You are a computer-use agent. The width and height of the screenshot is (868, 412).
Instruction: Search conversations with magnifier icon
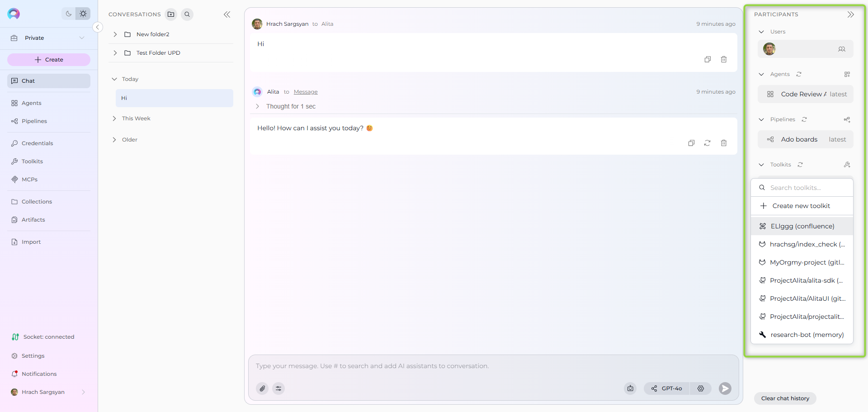(x=187, y=14)
